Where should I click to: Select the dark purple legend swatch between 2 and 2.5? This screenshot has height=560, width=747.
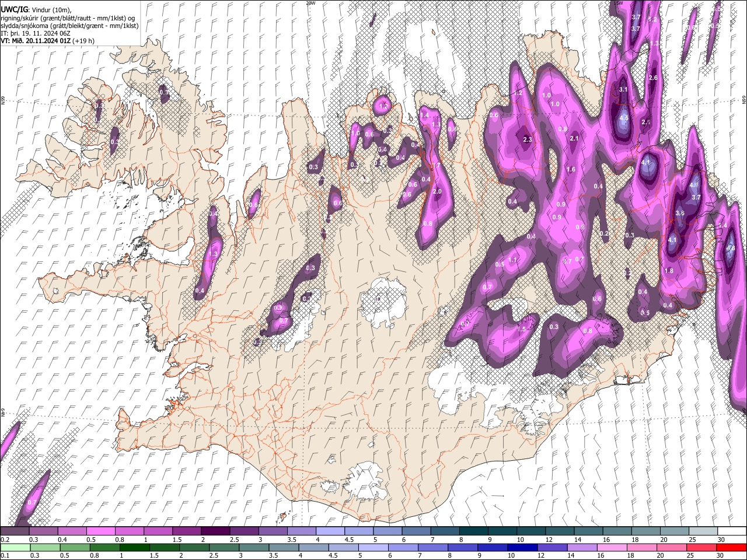(x=215, y=531)
